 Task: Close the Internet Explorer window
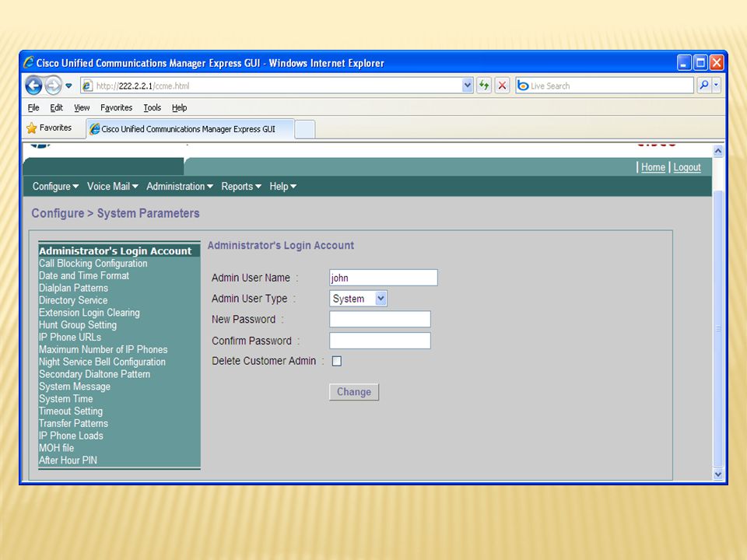(x=717, y=62)
